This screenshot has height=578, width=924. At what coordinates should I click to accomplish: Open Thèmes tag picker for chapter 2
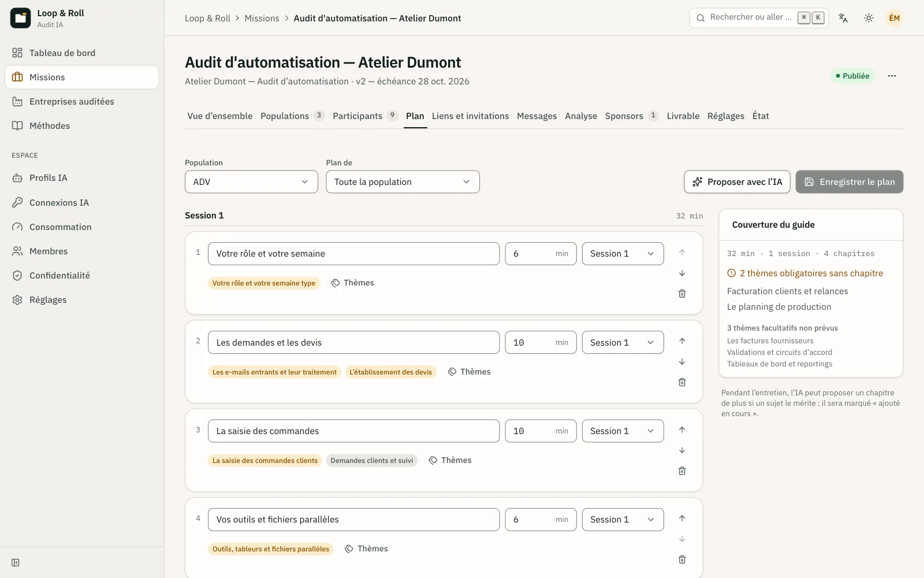(x=470, y=372)
